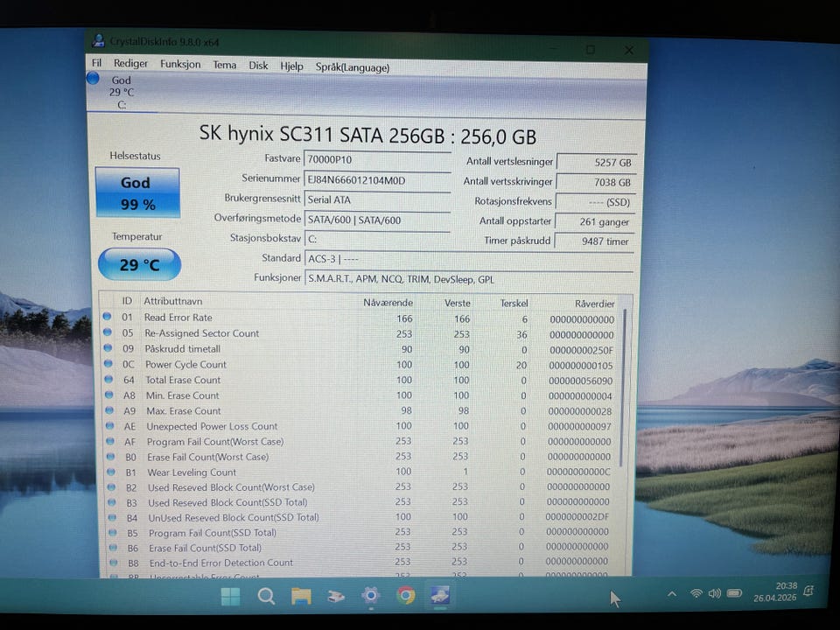Click the God 99 % health status button
The height and width of the screenshot is (630, 840).
137,192
